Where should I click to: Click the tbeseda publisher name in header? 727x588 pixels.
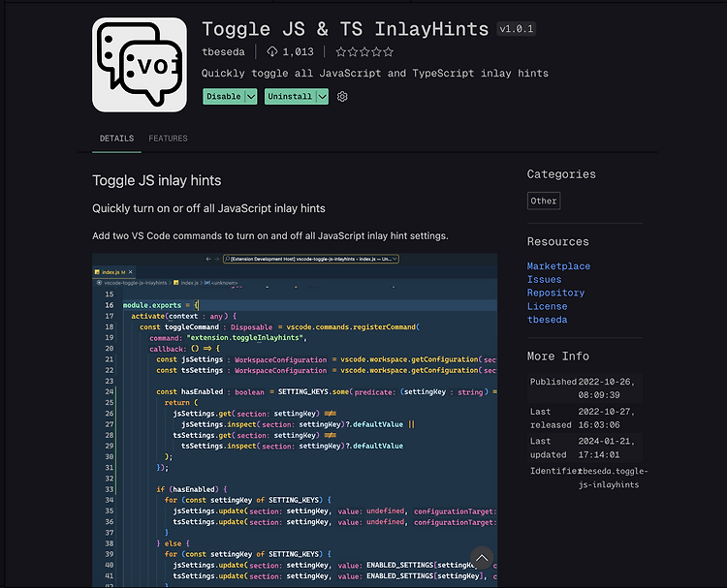[223, 52]
